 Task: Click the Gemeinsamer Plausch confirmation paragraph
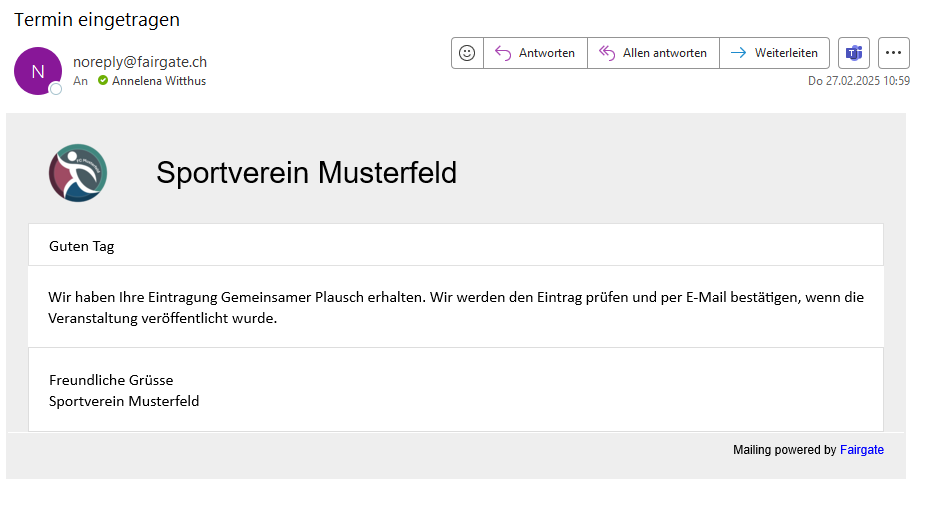point(455,307)
